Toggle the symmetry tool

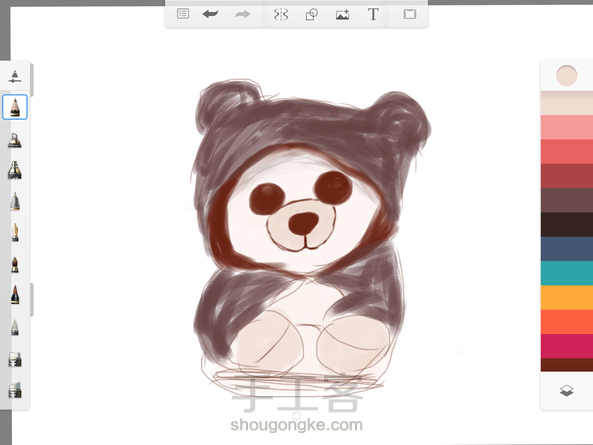pyautogui.click(x=281, y=14)
